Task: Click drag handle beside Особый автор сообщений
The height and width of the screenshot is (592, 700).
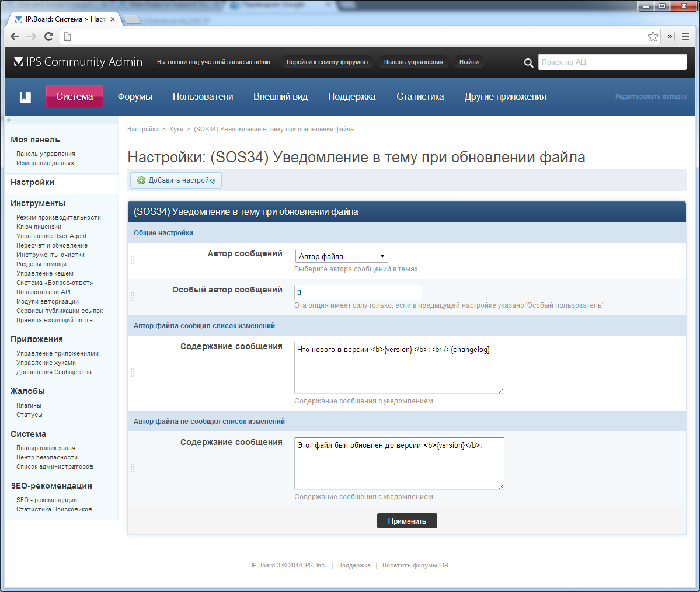Action: pyautogui.click(x=133, y=297)
